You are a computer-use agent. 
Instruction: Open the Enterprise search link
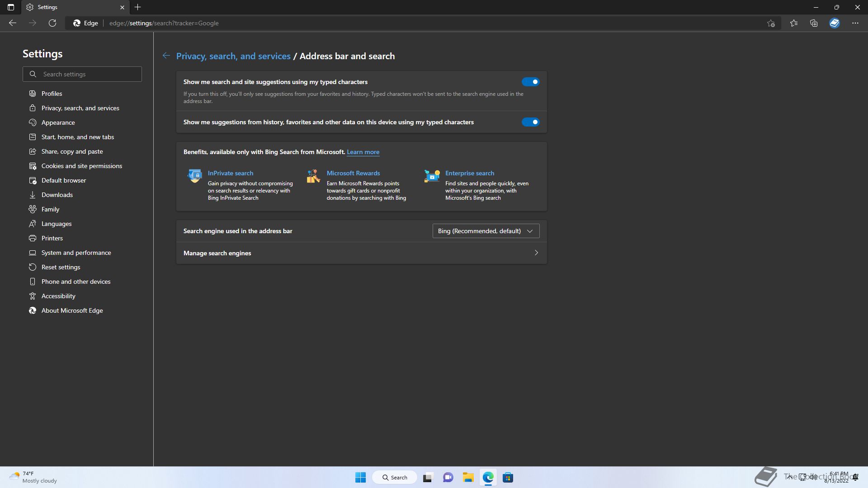[x=470, y=173]
